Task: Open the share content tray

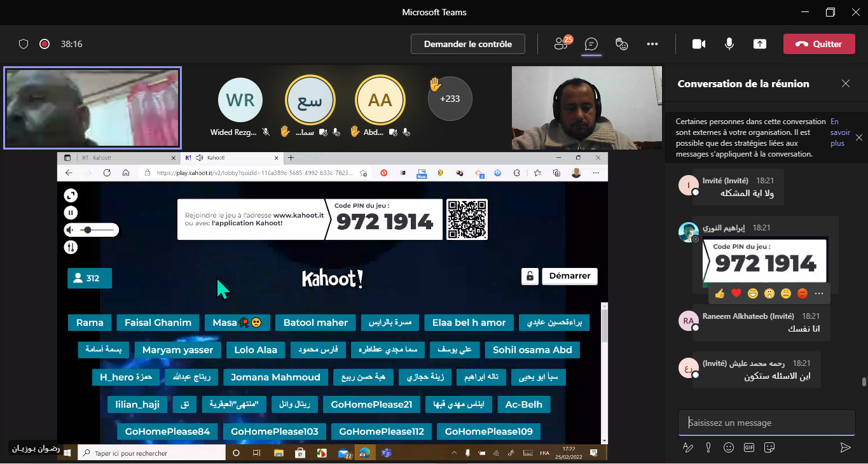Action: (x=760, y=44)
